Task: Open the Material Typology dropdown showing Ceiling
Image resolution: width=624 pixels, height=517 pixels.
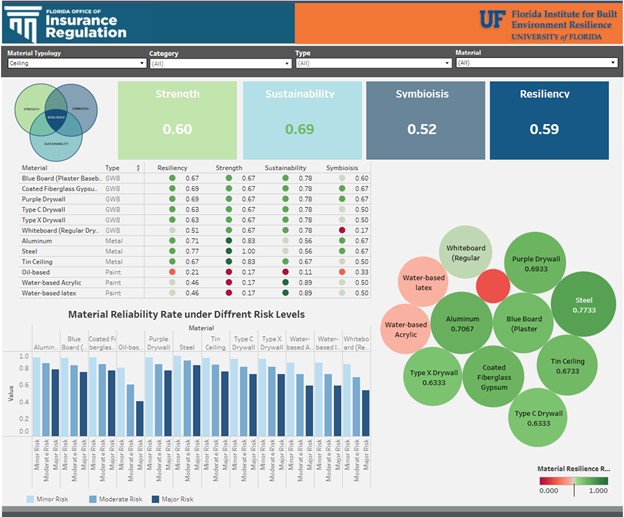Action: (x=76, y=63)
